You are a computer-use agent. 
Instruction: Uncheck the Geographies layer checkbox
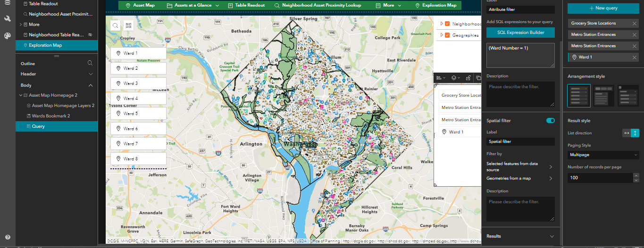(x=447, y=35)
